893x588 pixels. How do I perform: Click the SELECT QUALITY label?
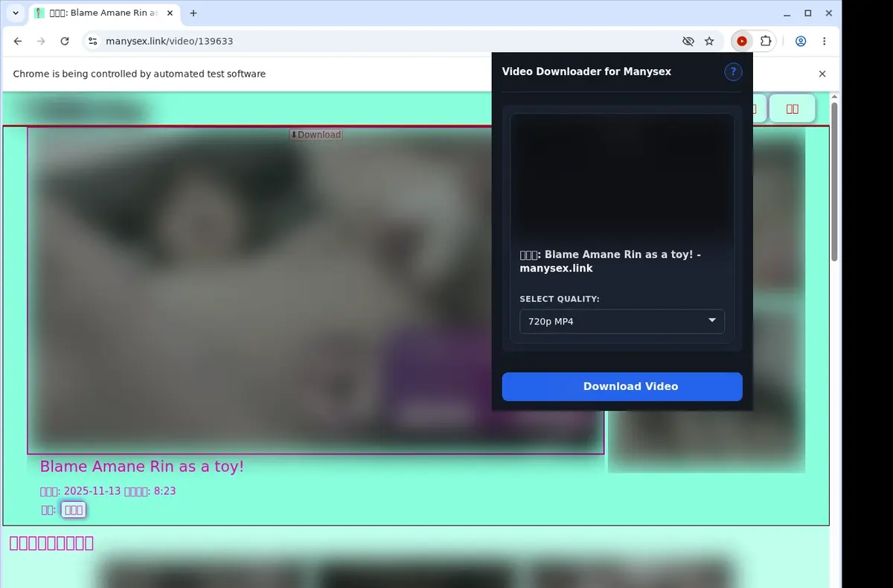click(560, 299)
